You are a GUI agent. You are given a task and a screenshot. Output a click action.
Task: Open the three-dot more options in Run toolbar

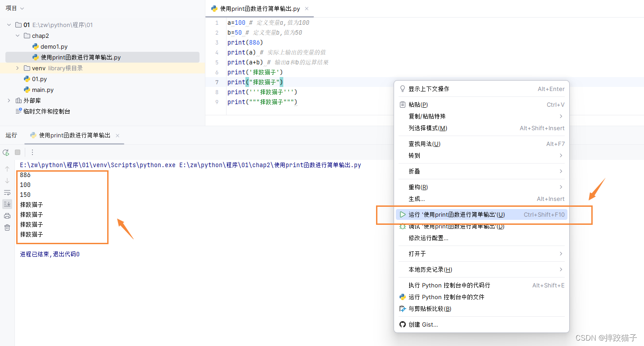click(x=32, y=152)
